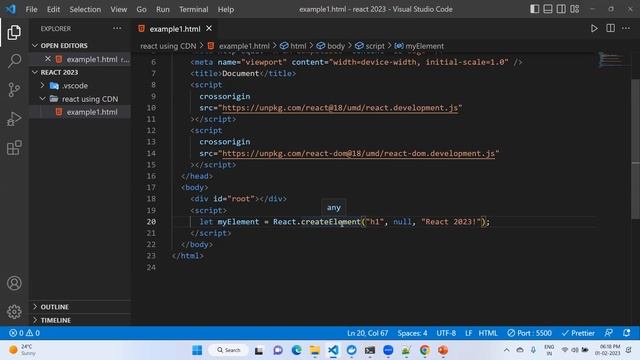This screenshot has width=640, height=360.
Task: Open Explorer Views and More Actions ellipsis
Action: tap(117, 28)
